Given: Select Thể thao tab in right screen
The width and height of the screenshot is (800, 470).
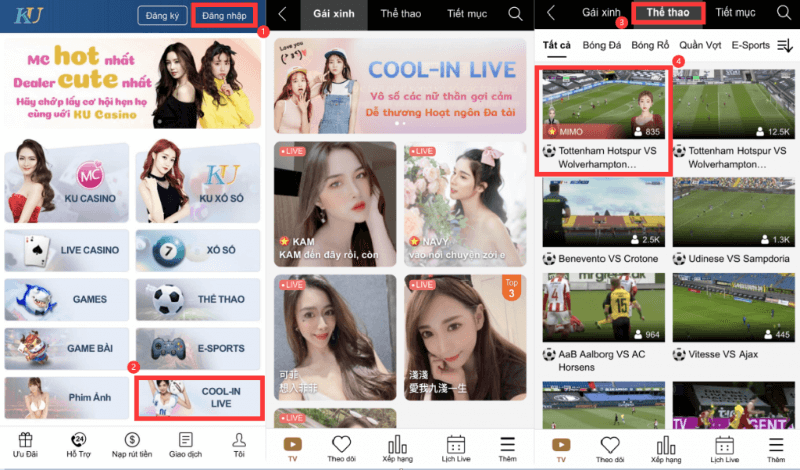Looking at the screenshot, I should (668, 13).
